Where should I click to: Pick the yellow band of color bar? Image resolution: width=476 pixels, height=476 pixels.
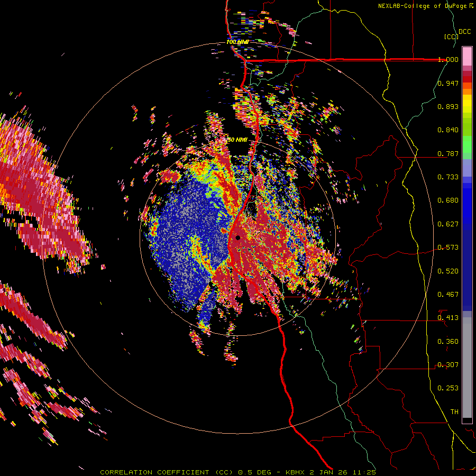coord(467,104)
